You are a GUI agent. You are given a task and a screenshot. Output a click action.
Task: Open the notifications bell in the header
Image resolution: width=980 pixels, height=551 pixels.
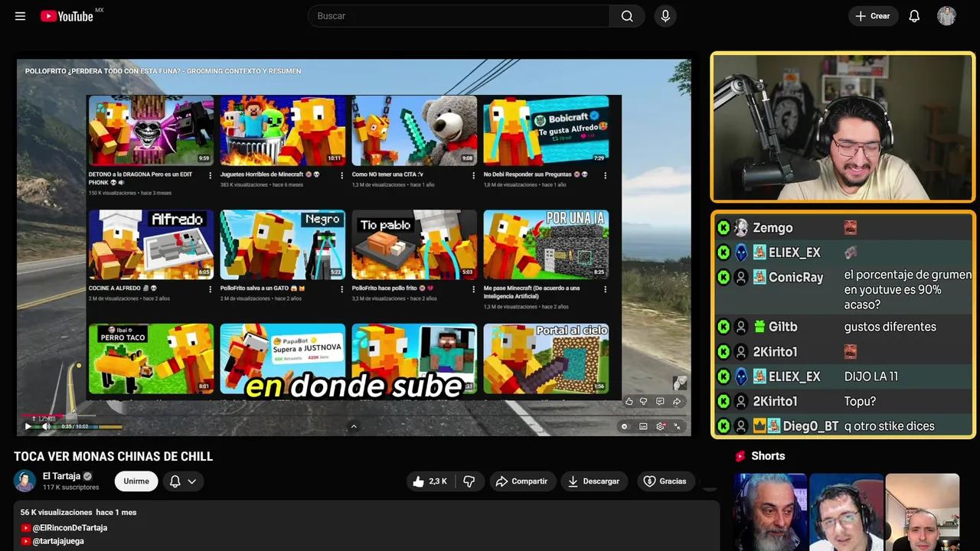point(914,16)
